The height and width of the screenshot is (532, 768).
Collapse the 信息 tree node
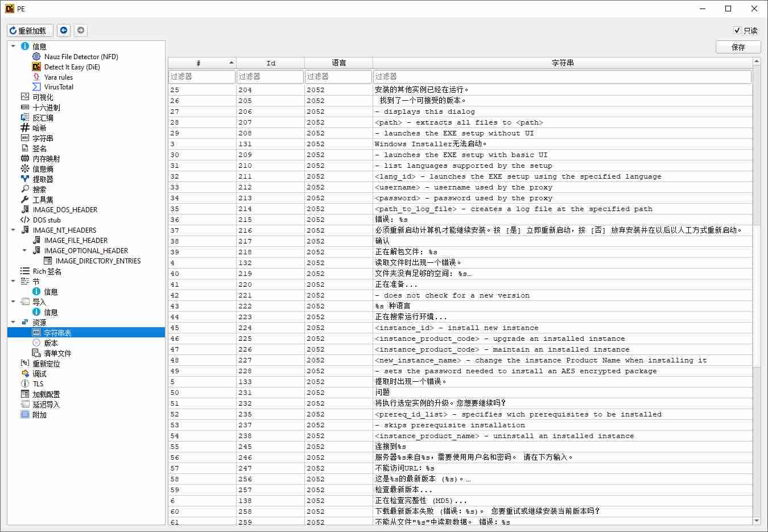(x=13, y=46)
